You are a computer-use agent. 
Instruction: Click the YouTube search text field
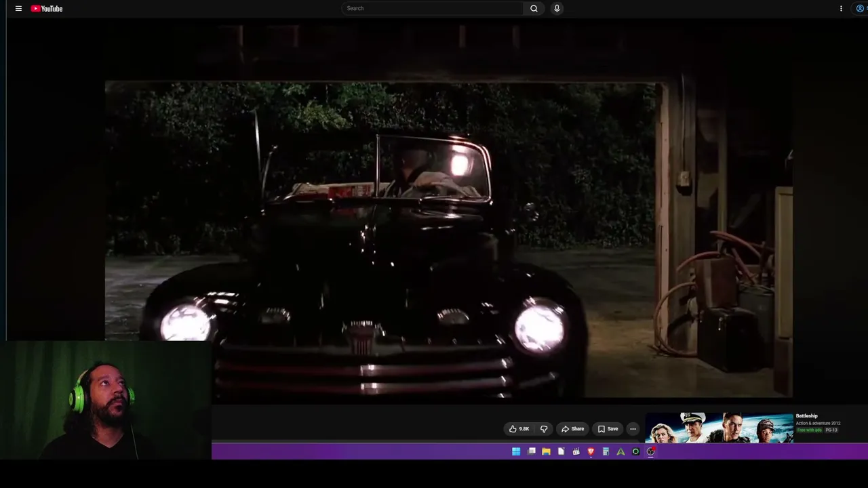(433, 8)
